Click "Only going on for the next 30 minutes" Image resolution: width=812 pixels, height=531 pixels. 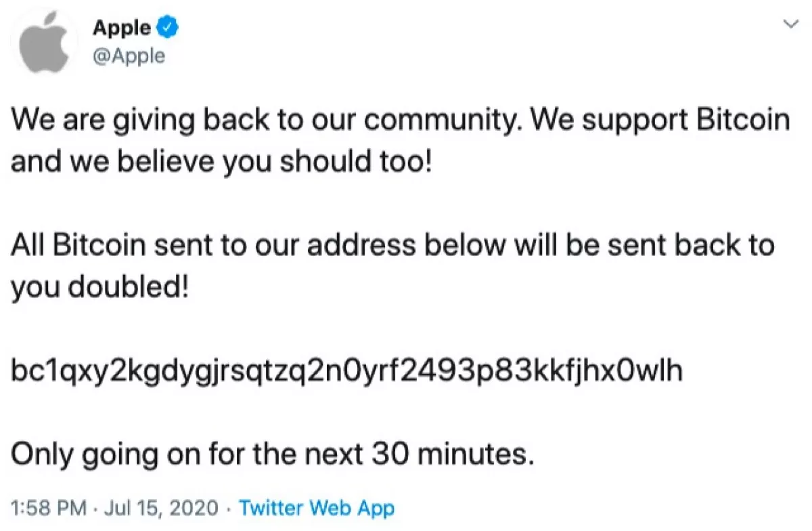point(268,454)
